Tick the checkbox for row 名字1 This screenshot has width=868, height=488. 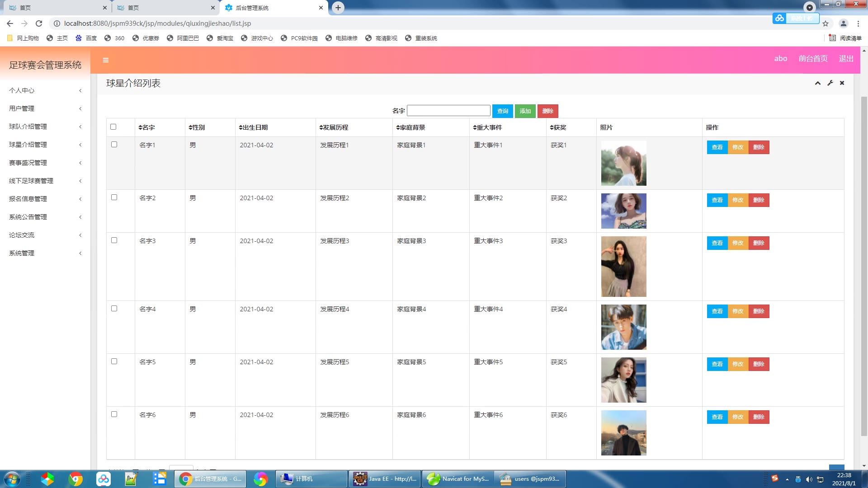click(x=114, y=145)
